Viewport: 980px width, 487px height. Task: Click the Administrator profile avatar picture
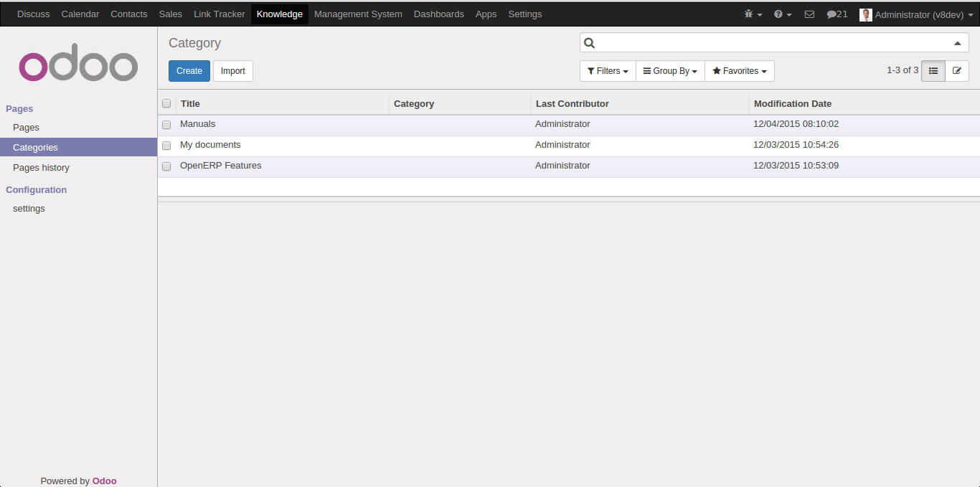point(865,14)
